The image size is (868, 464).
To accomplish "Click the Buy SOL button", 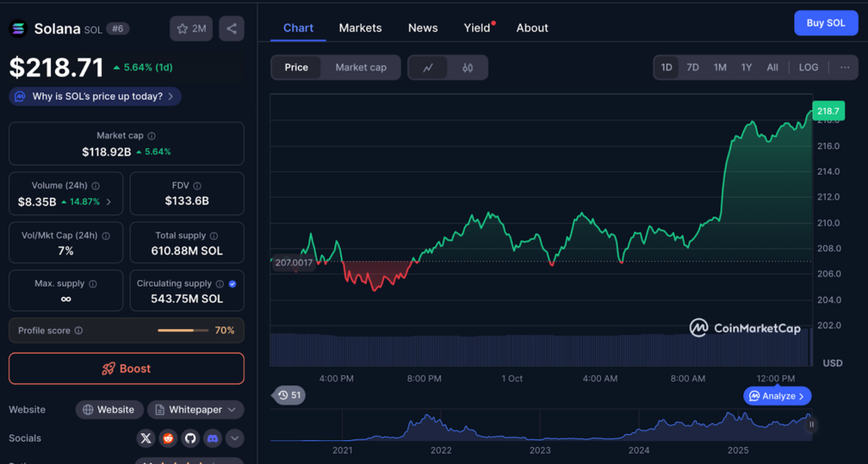I will click(826, 23).
